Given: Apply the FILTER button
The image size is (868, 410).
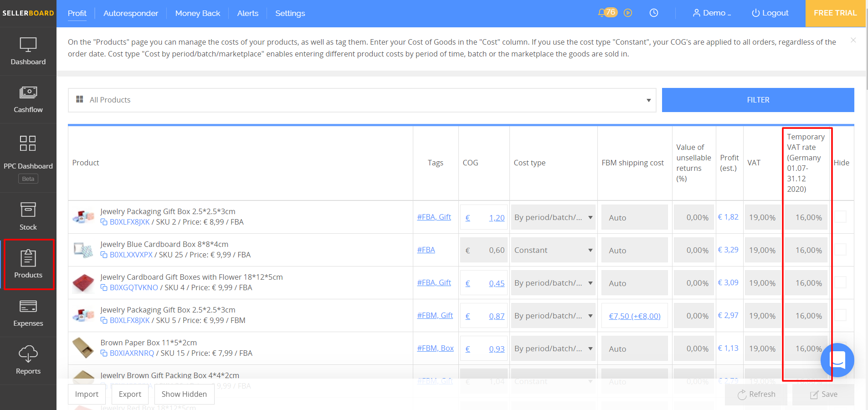Looking at the screenshot, I should click(x=758, y=100).
